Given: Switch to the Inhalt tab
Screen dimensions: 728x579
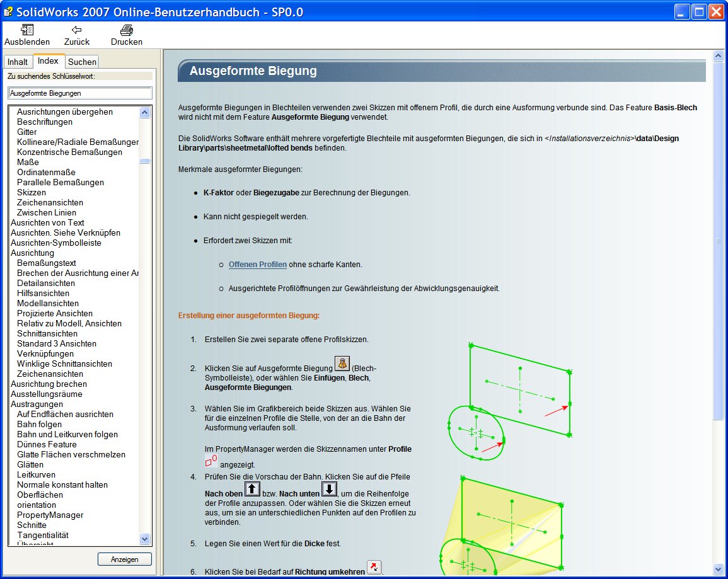Looking at the screenshot, I should pyautogui.click(x=18, y=62).
